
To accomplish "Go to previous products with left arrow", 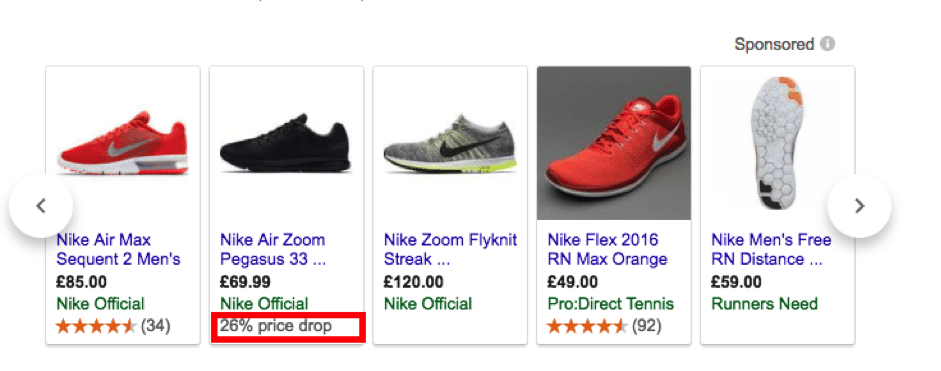I will pos(41,206).
